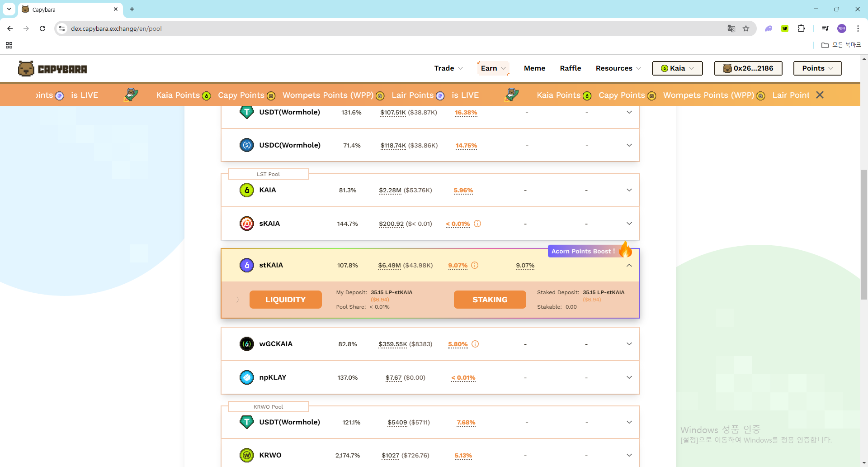Image resolution: width=868 pixels, height=467 pixels.
Task: Open the bookmarks folder in bookmarks bar
Action: pos(841,45)
